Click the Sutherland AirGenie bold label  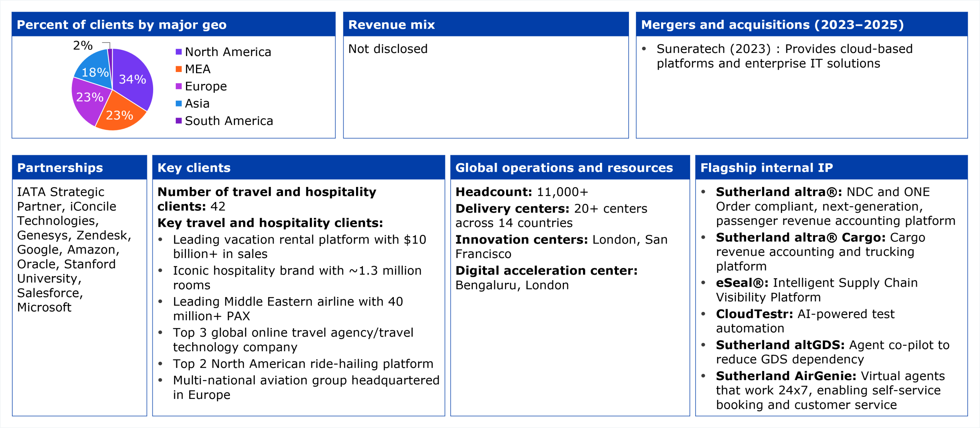pos(786,376)
